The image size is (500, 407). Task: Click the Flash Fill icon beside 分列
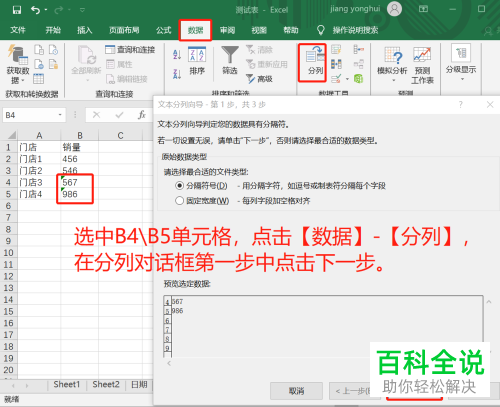(x=336, y=50)
